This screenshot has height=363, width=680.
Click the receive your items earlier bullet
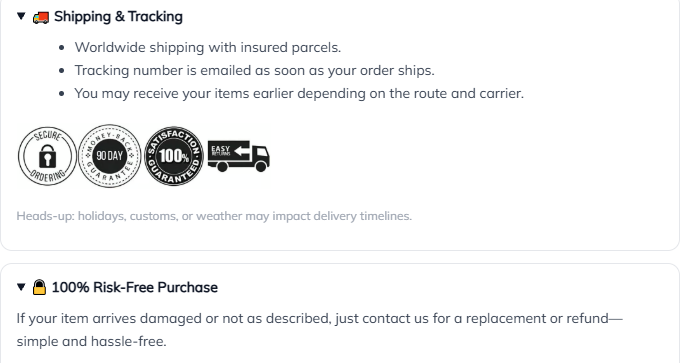coord(299,93)
